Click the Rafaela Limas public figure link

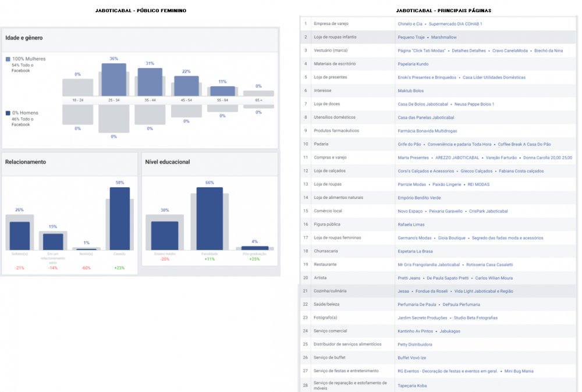pyautogui.click(x=411, y=224)
